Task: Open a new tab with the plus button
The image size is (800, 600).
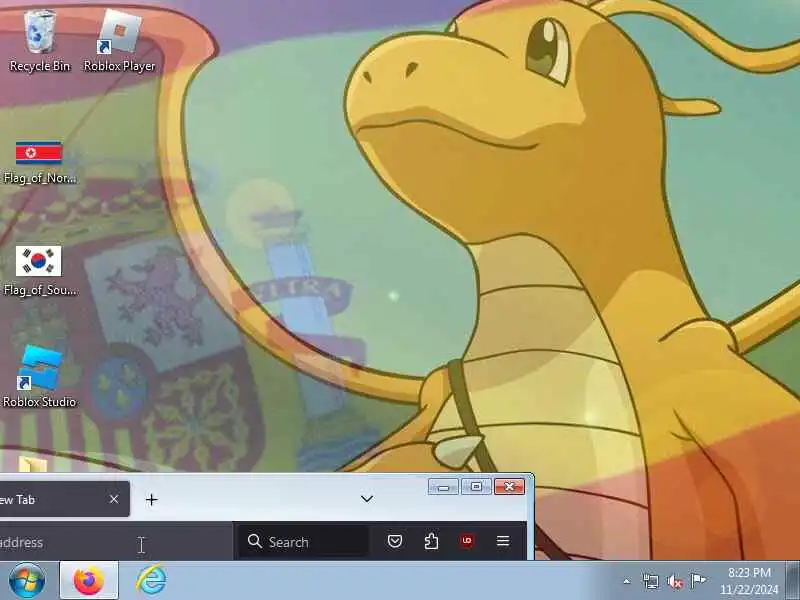Action: 152,499
